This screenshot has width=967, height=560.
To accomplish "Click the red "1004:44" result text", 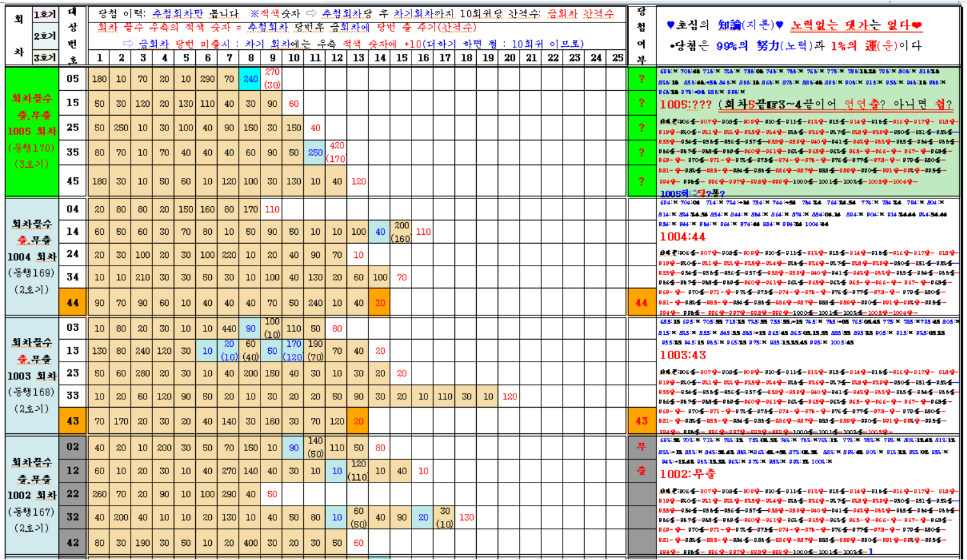I will point(682,237).
